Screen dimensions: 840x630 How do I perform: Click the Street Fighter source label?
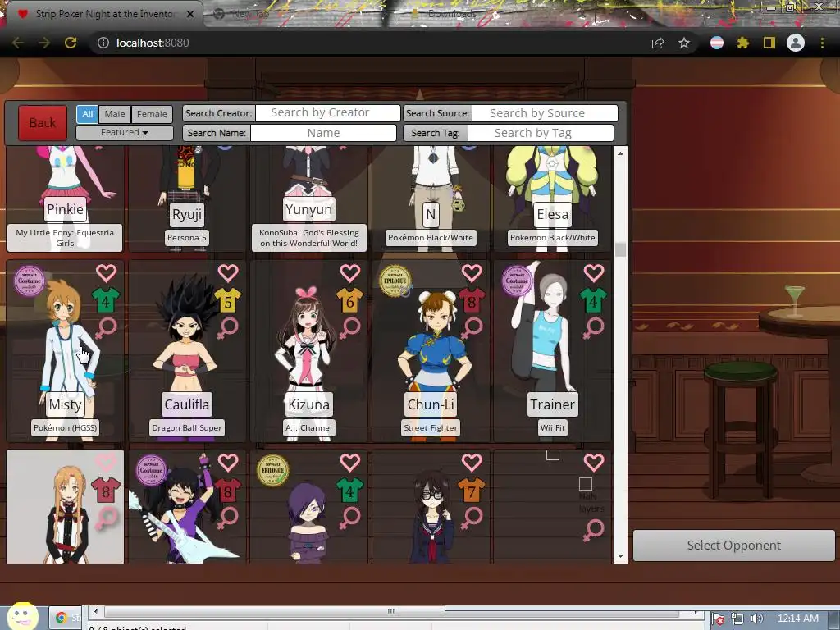click(431, 427)
